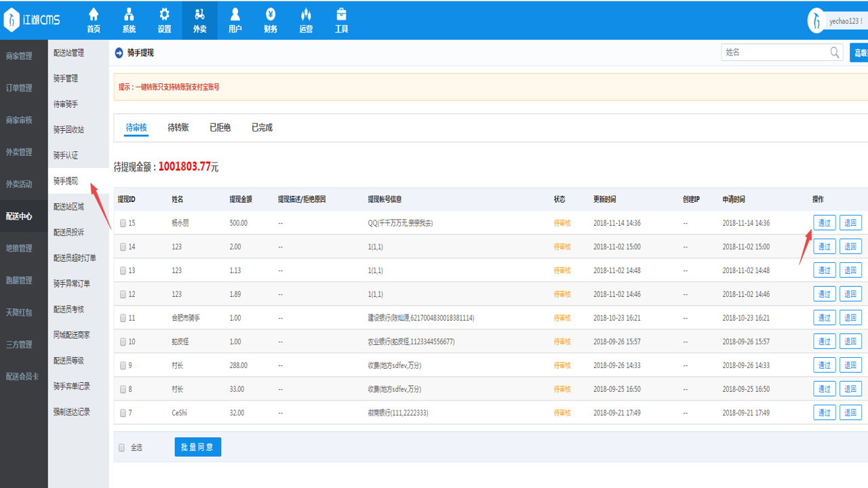
Task: Click 通过 for withdrawal ID 11
Action: (825, 318)
